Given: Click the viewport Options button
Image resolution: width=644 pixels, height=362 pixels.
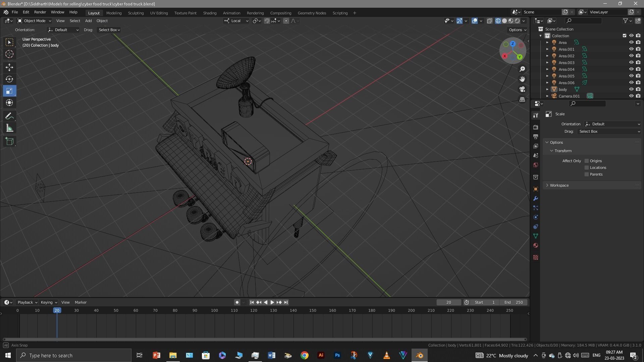Looking at the screenshot, I should 517,30.
